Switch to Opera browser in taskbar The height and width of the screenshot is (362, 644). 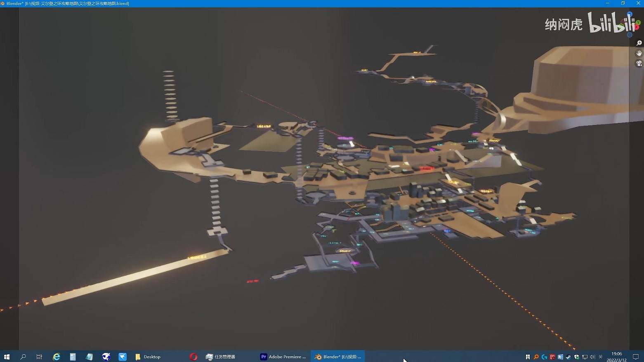[193, 357]
